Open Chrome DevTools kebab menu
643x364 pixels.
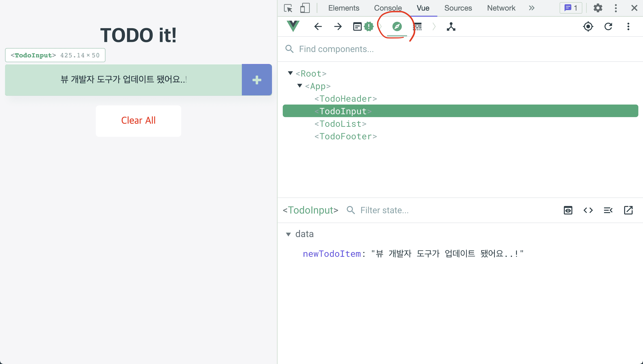pyautogui.click(x=616, y=8)
